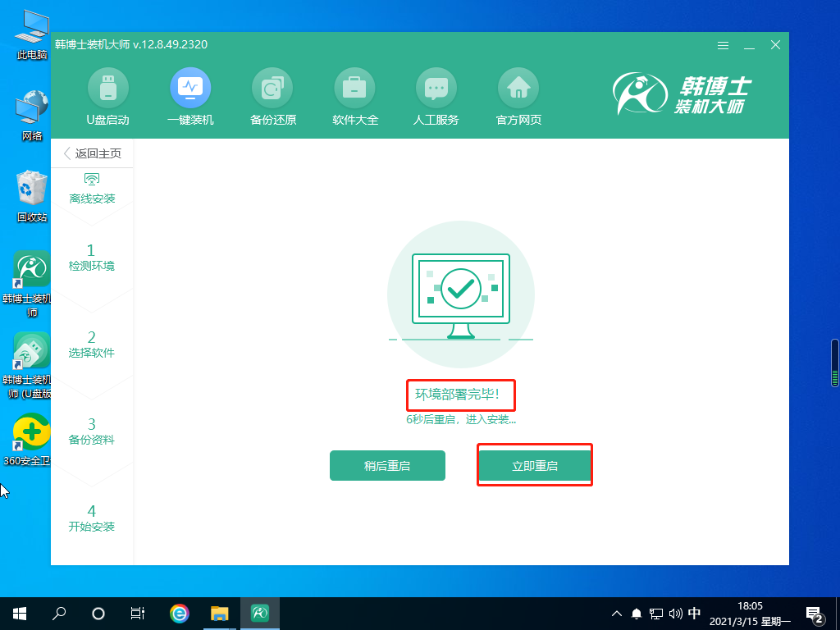Open the hamburger menu in title bar
The height and width of the screenshot is (630, 840).
723,45
